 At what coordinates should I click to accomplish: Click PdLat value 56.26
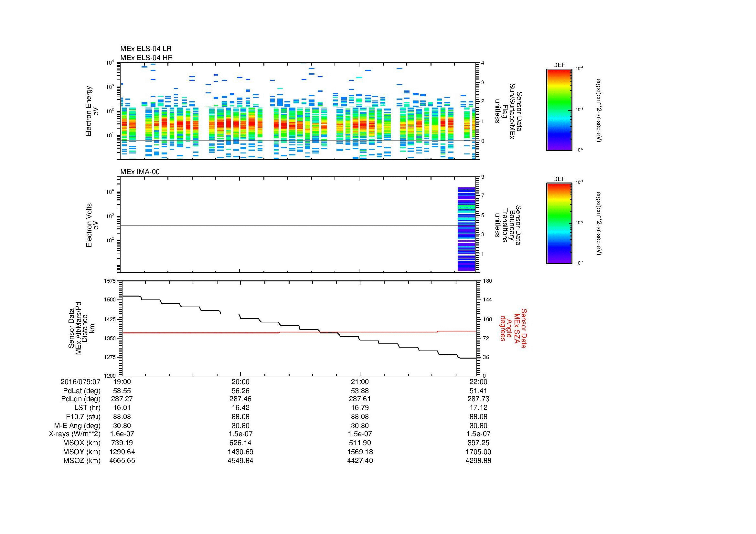coord(241,391)
